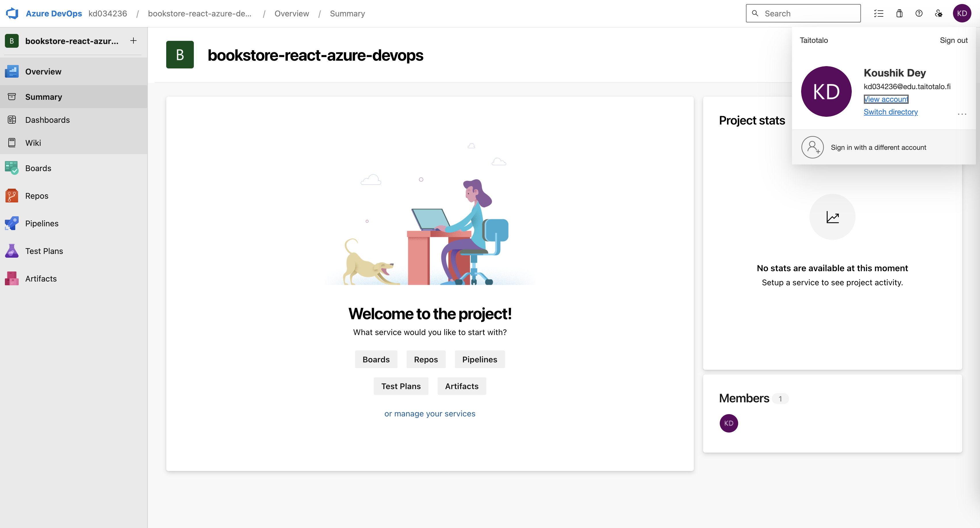980x528 pixels.
Task: Click the View account link
Action: click(886, 99)
